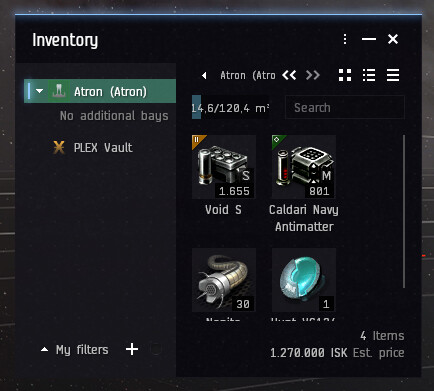Add a new filter with plus button

[132, 349]
